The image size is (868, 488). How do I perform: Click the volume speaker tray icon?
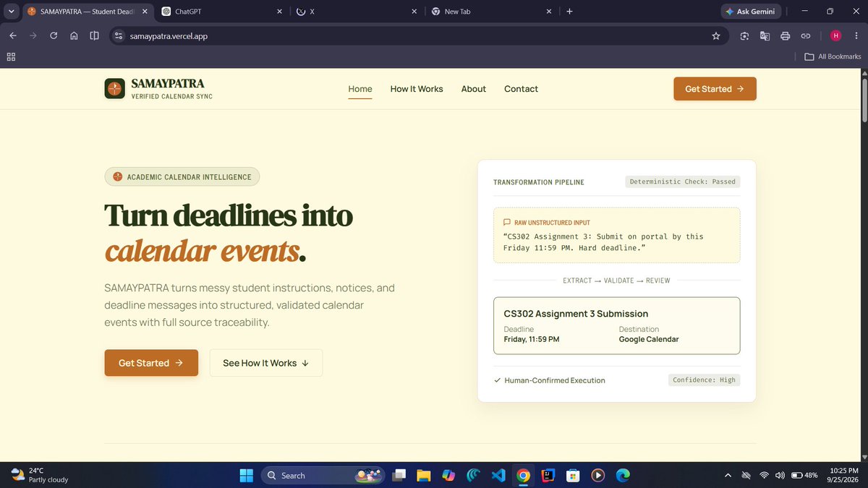click(780, 475)
